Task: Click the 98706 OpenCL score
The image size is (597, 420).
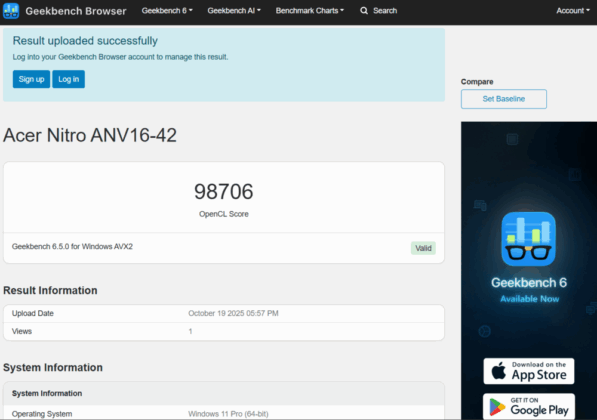Action: [x=223, y=192]
